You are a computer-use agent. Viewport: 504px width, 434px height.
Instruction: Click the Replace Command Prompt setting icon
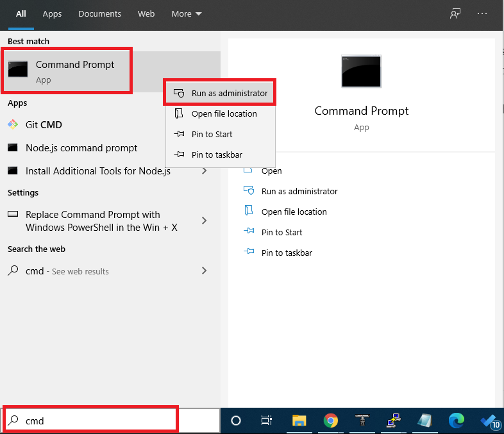point(13,214)
